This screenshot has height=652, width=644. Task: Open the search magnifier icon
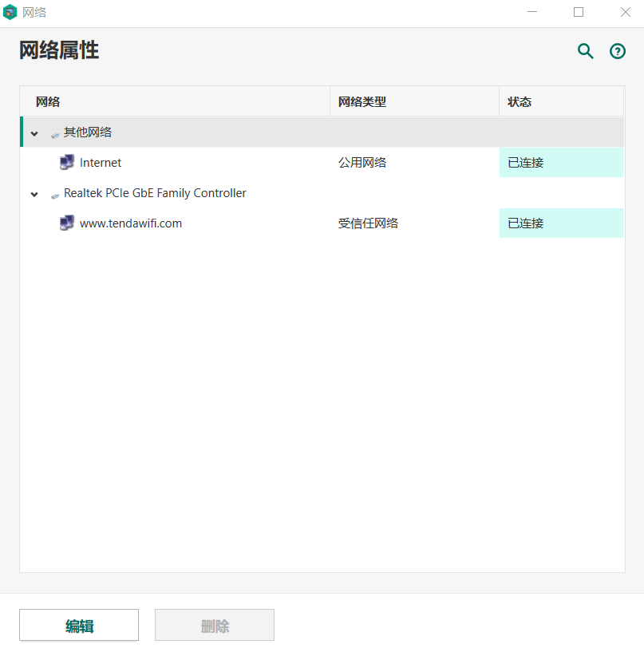586,51
